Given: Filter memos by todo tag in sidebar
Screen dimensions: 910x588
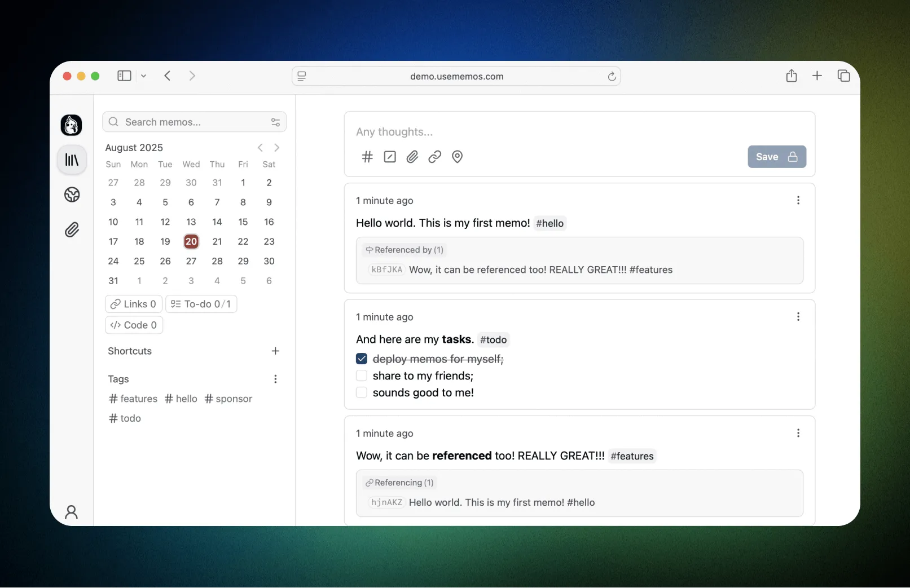Looking at the screenshot, I should 125,418.
